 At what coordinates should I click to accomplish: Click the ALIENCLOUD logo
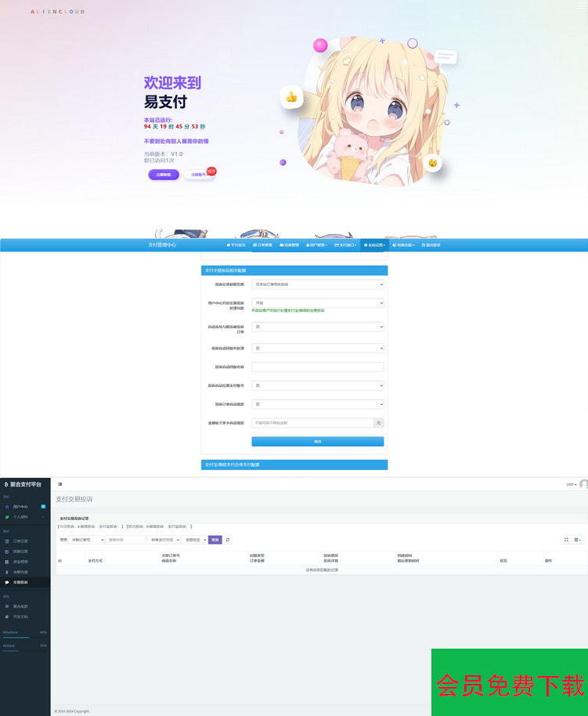57,12
